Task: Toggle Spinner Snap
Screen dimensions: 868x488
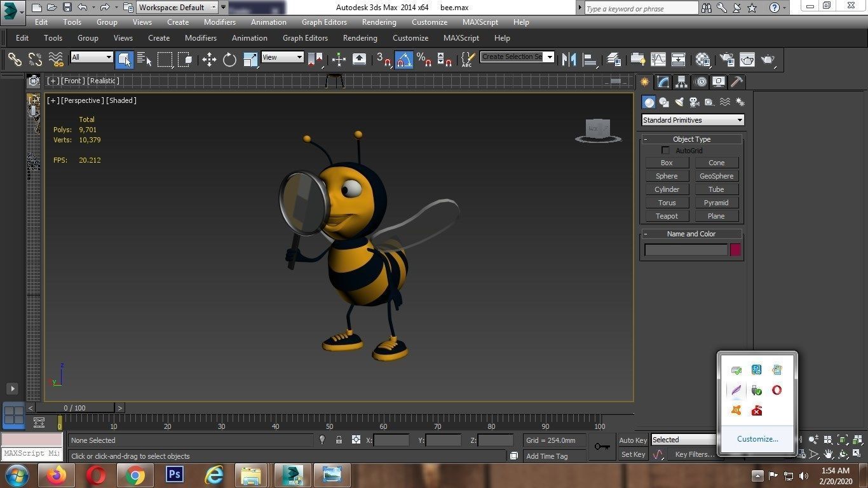Action: click(444, 60)
